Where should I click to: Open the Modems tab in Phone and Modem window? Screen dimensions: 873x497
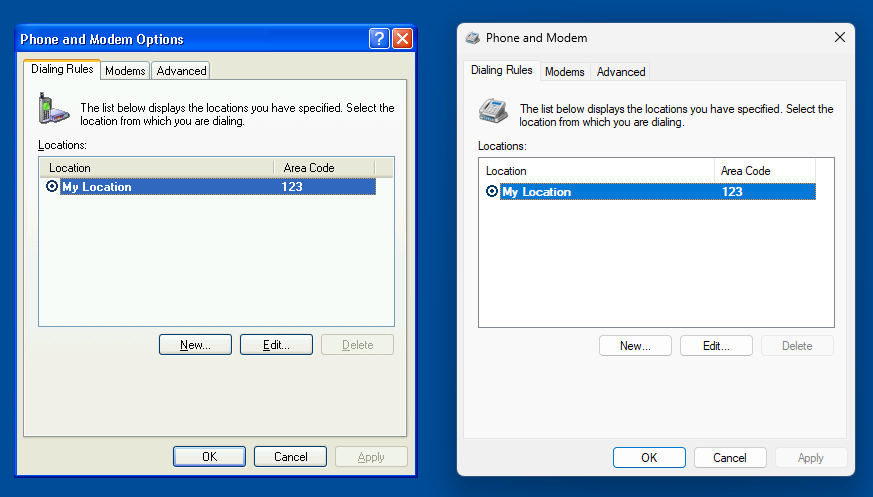tap(564, 72)
